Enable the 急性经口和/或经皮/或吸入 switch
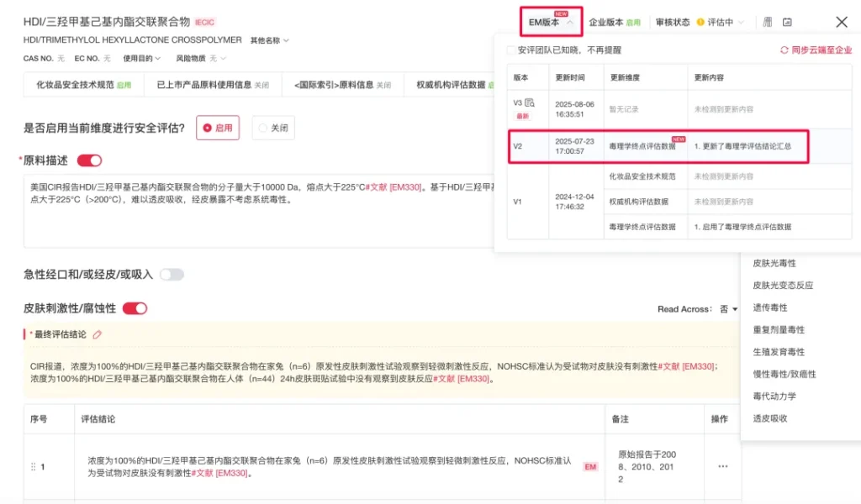Viewport: 861px width, 504px height. point(172,275)
